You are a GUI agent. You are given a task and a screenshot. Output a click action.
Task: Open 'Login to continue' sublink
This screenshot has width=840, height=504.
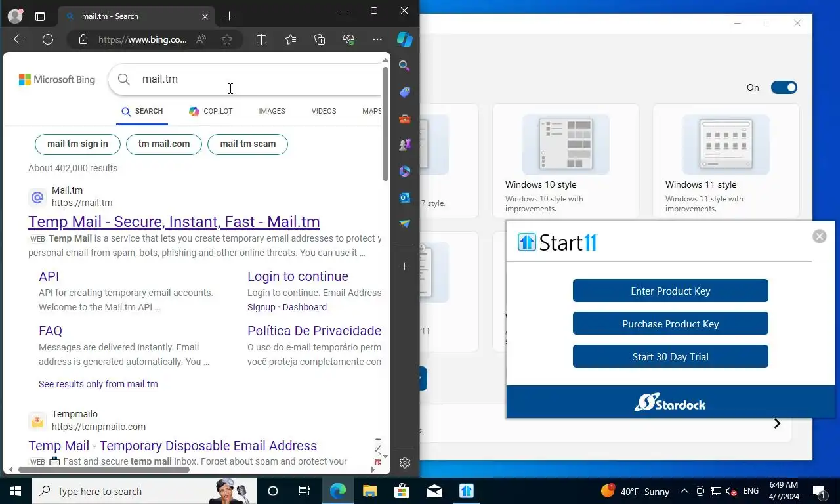[x=298, y=276]
